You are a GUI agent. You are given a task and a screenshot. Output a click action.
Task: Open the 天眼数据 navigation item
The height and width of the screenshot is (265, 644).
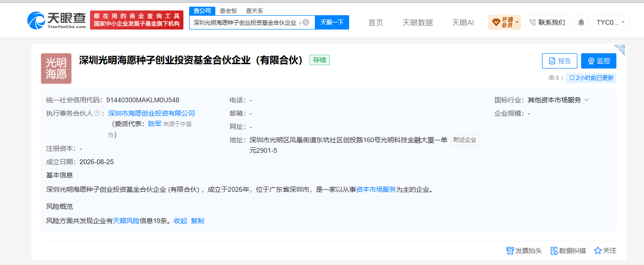pos(418,22)
